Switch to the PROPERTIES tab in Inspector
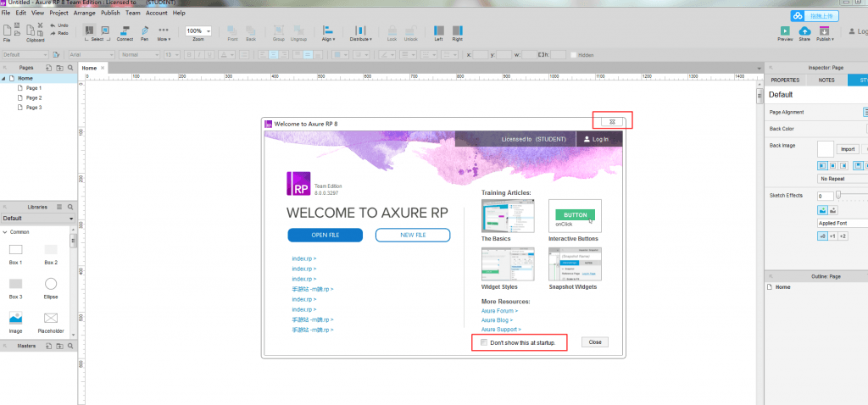868x405 pixels. click(785, 80)
